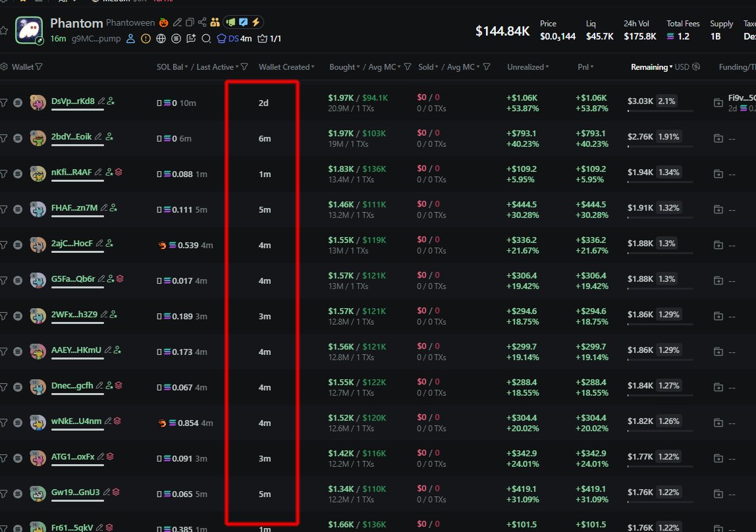Copy the token name using the copy icon
756x532 pixels.
[190, 23]
